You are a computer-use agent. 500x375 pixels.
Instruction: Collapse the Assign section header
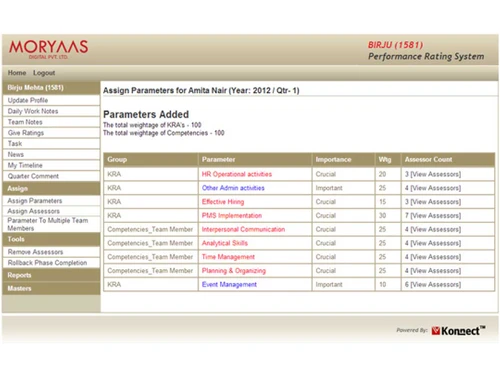point(51,188)
